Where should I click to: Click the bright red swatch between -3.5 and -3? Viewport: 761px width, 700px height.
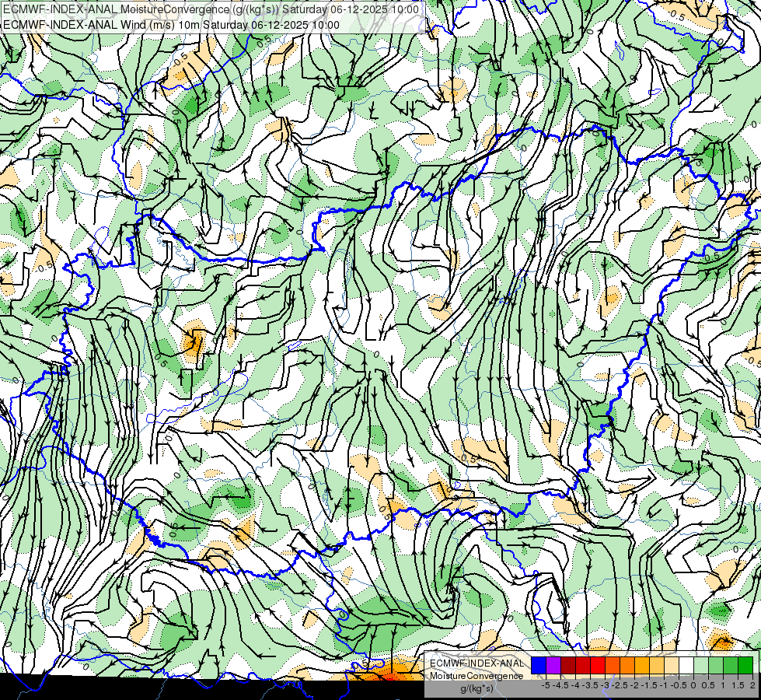pyautogui.click(x=598, y=666)
